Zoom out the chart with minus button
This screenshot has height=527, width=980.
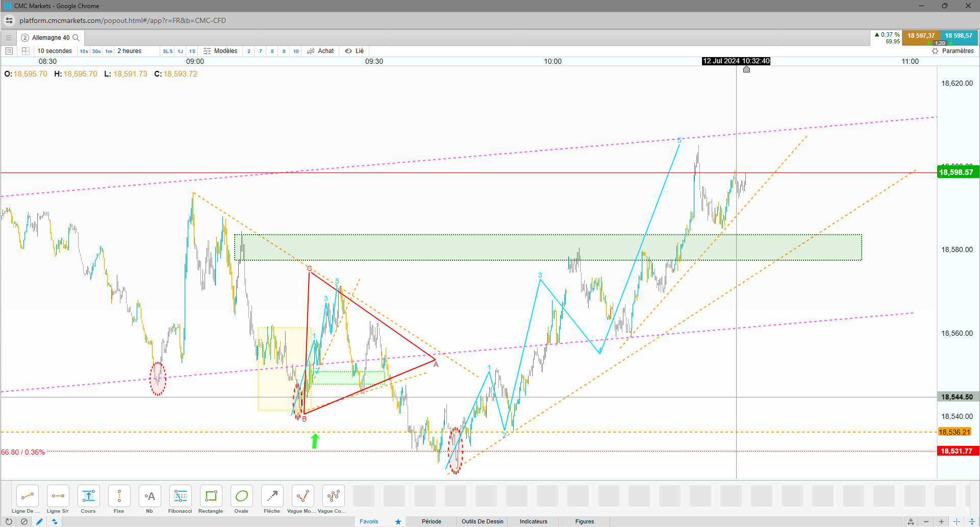[x=926, y=521]
